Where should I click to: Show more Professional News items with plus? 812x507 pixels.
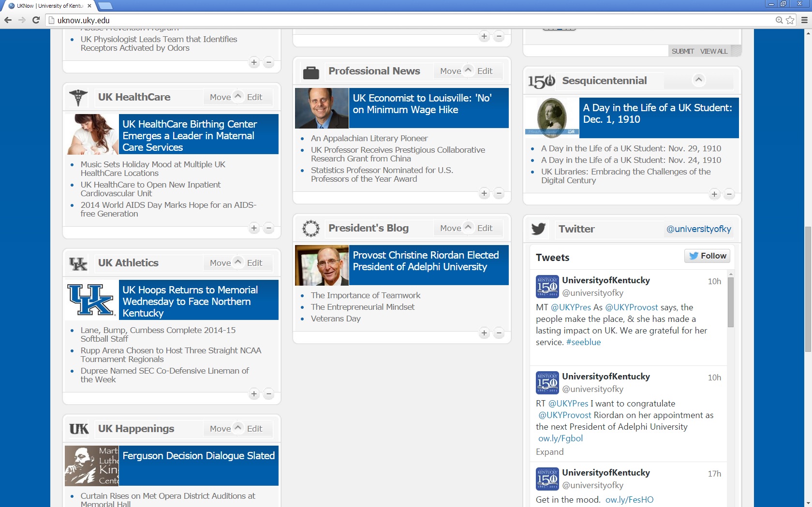484,193
